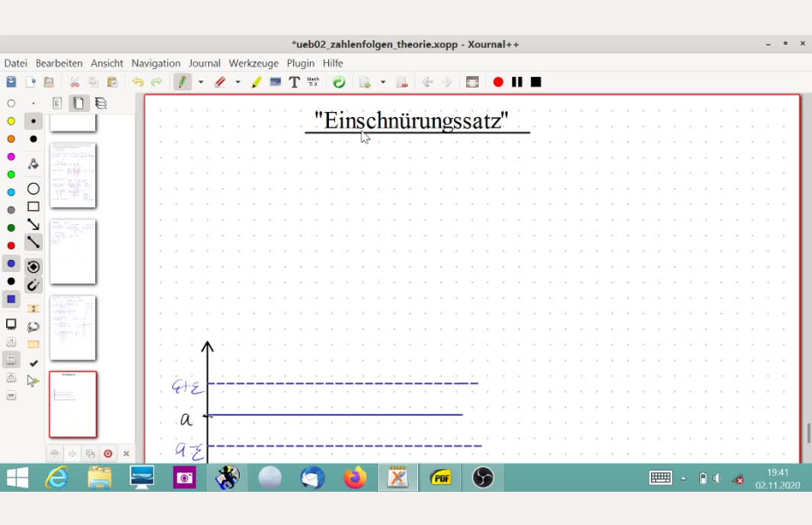Open the Datei menu

point(16,63)
